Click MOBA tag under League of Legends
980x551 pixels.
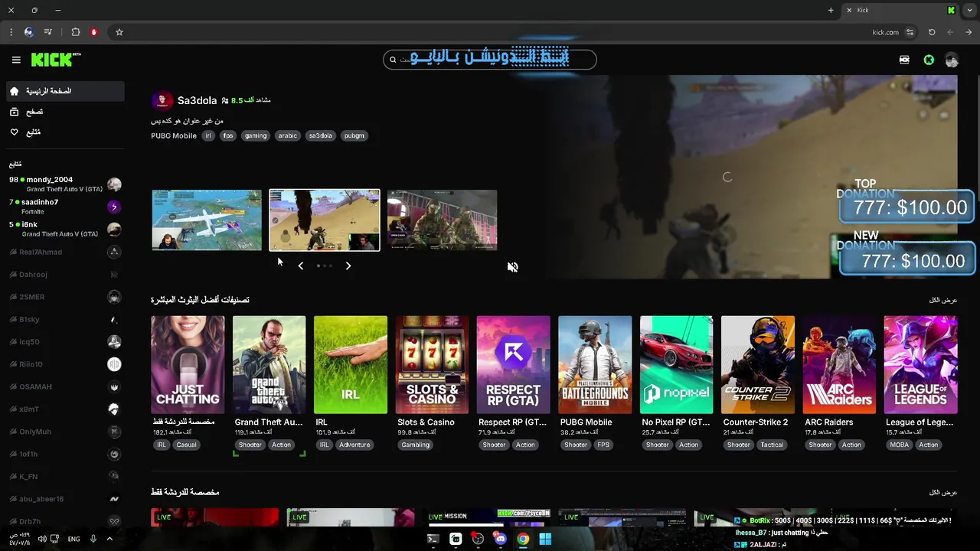click(899, 445)
